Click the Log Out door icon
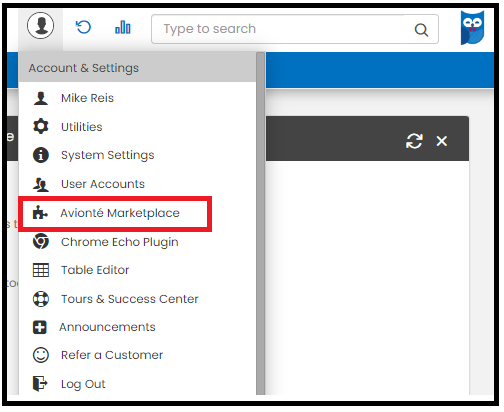The width and height of the screenshot is (504, 412). (40, 383)
